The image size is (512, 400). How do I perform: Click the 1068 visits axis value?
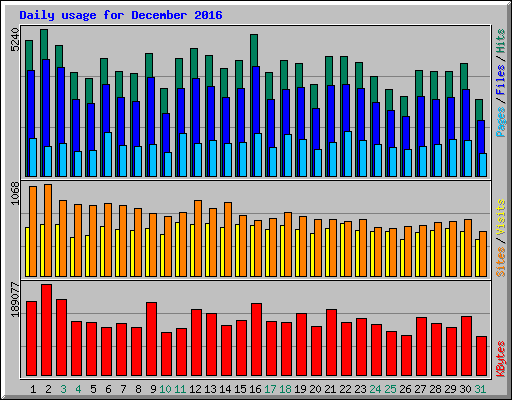pos(15,193)
